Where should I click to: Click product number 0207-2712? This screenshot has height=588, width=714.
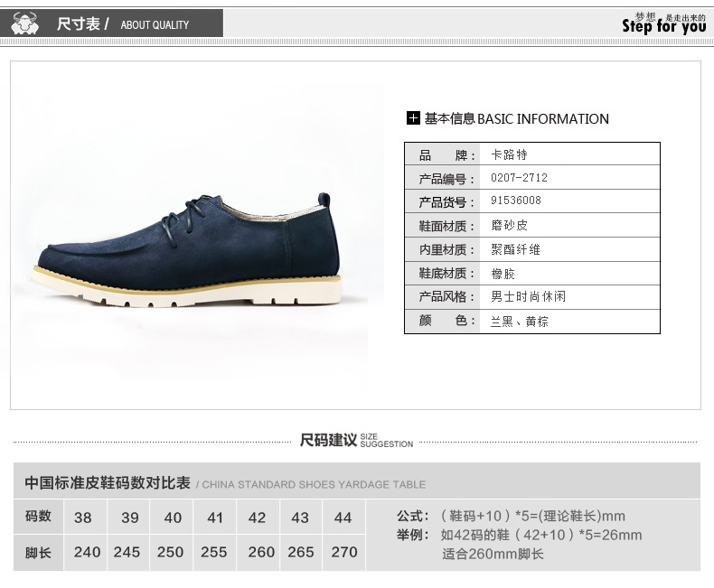tap(519, 178)
